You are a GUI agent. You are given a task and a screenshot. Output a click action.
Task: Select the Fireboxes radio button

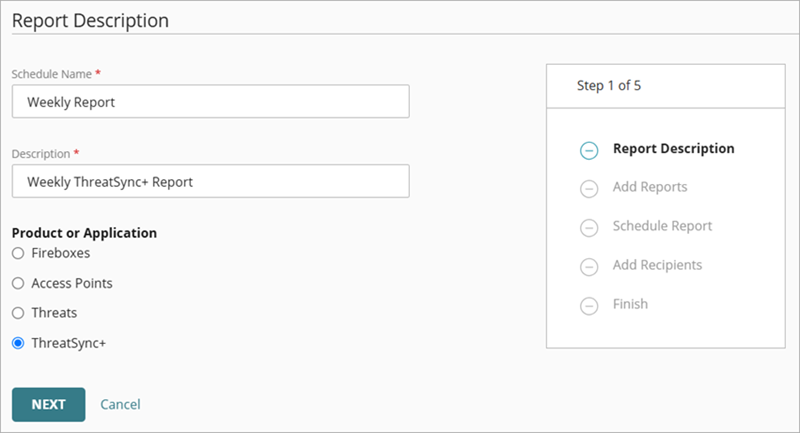18,253
